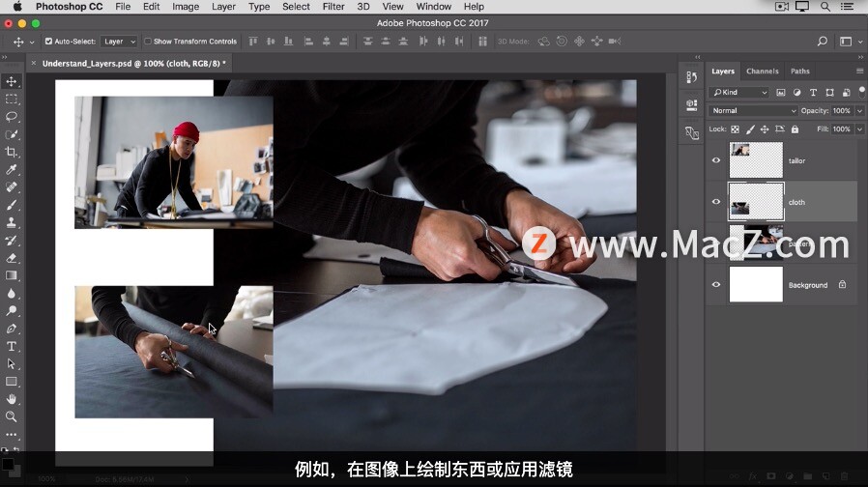Screen dimensions: 868x487
Task: Hide the tailor layer
Action: click(x=716, y=160)
